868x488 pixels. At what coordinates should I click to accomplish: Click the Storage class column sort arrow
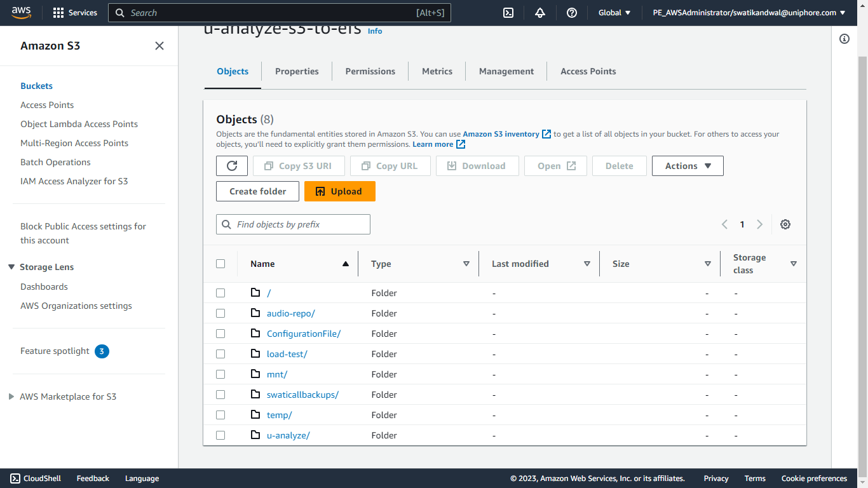[794, 264]
